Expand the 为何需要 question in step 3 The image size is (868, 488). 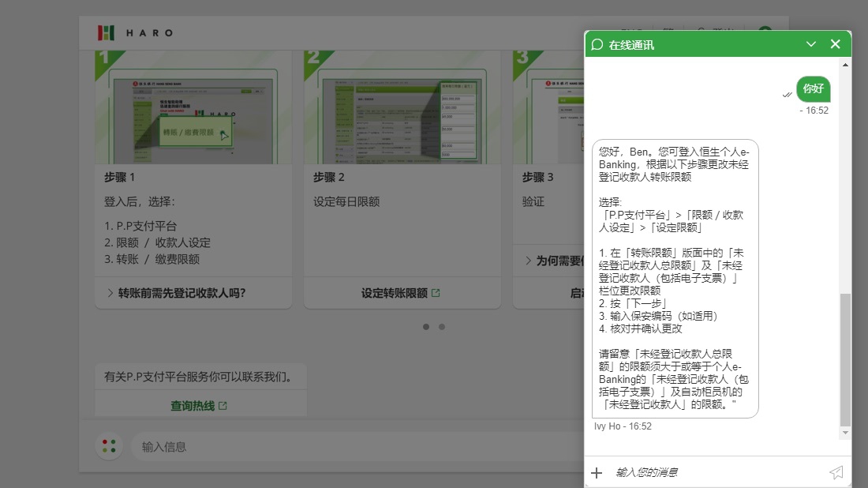click(x=554, y=261)
